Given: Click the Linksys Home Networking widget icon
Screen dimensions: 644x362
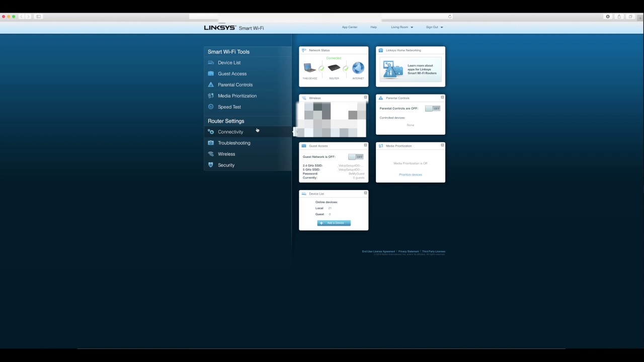Looking at the screenshot, I should pos(381,50).
